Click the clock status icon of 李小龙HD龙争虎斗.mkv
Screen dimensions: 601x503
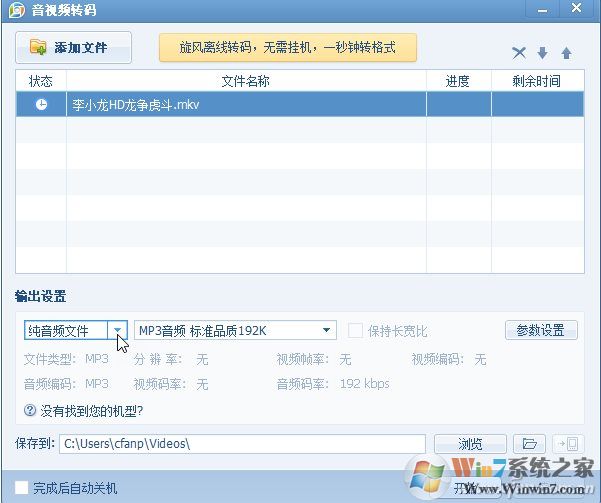[41, 104]
